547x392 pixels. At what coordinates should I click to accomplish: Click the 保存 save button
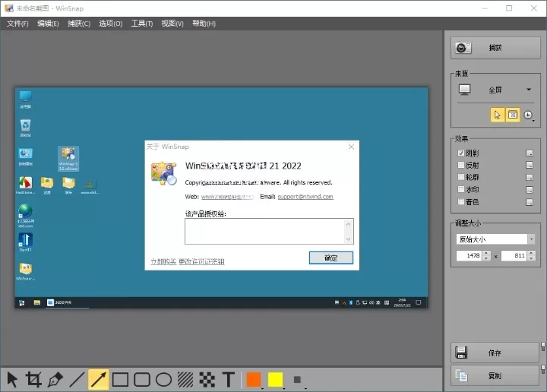(x=495, y=352)
